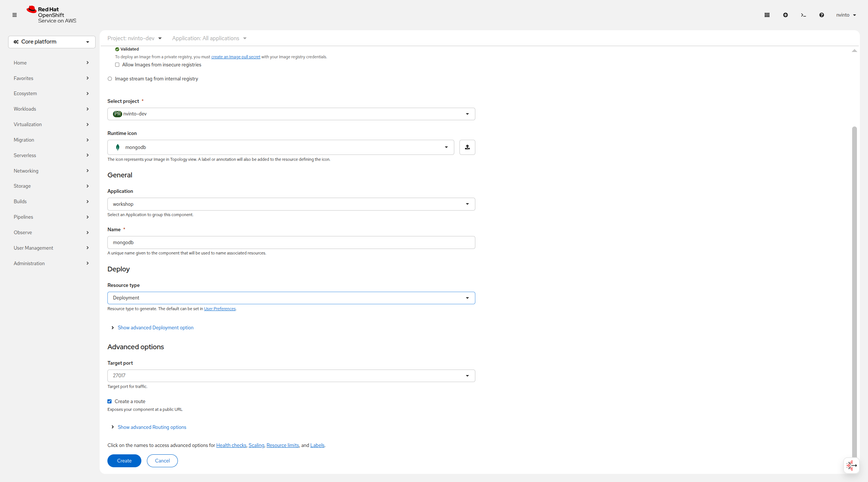Open Labels advanced options

[317, 445]
